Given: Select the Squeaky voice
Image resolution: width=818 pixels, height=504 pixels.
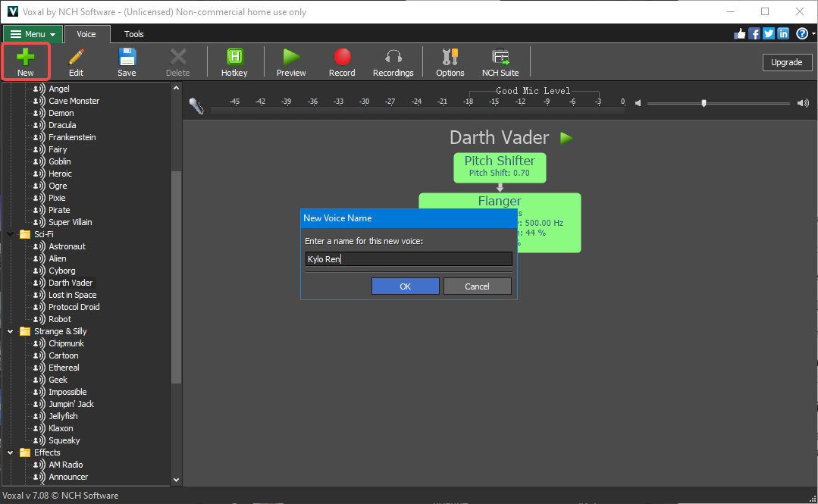Looking at the screenshot, I should pos(64,440).
